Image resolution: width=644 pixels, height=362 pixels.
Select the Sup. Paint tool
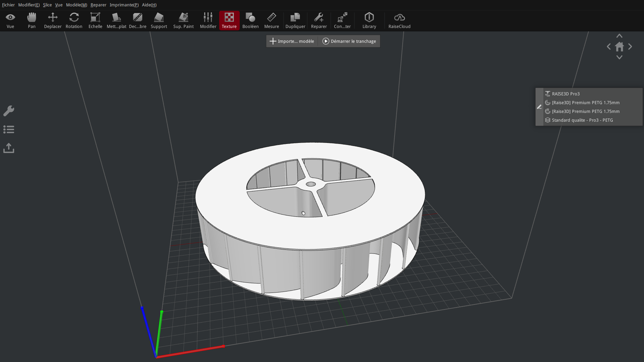click(183, 21)
